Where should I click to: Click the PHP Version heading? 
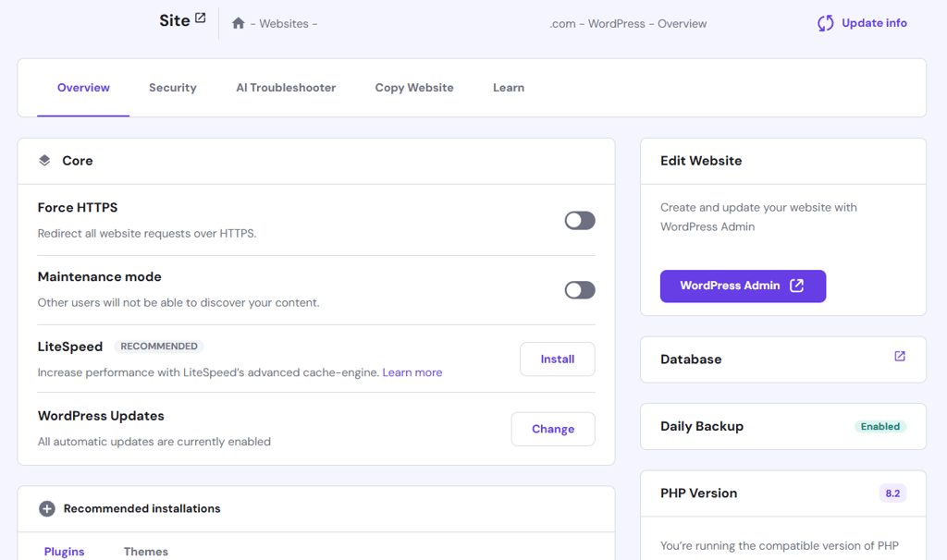pyautogui.click(x=699, y=493)
